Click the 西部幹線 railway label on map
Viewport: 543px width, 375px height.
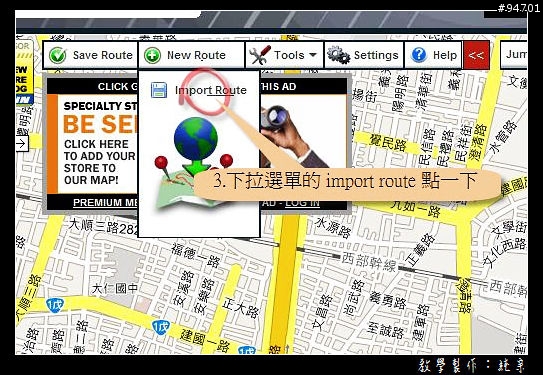point(369,262)
